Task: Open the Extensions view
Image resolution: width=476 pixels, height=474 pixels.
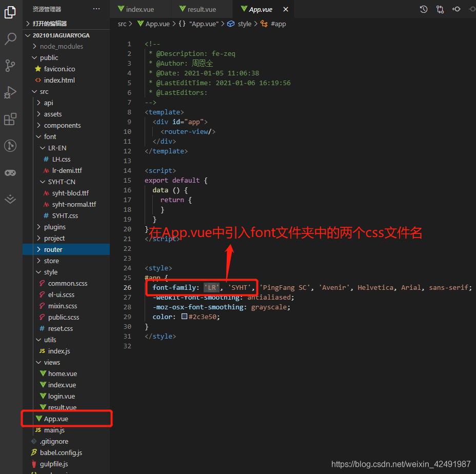Action: (10, 119)
